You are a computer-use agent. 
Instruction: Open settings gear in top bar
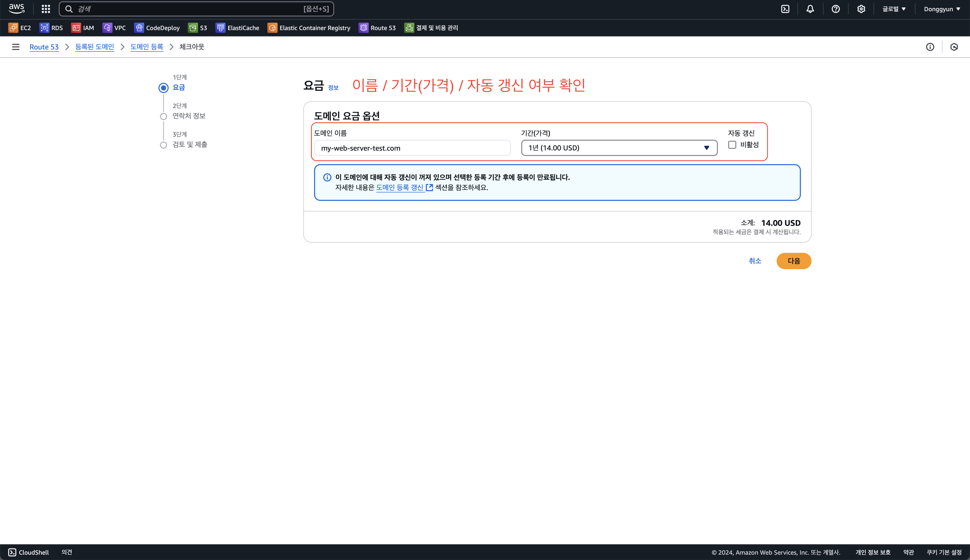coord(861,9)
